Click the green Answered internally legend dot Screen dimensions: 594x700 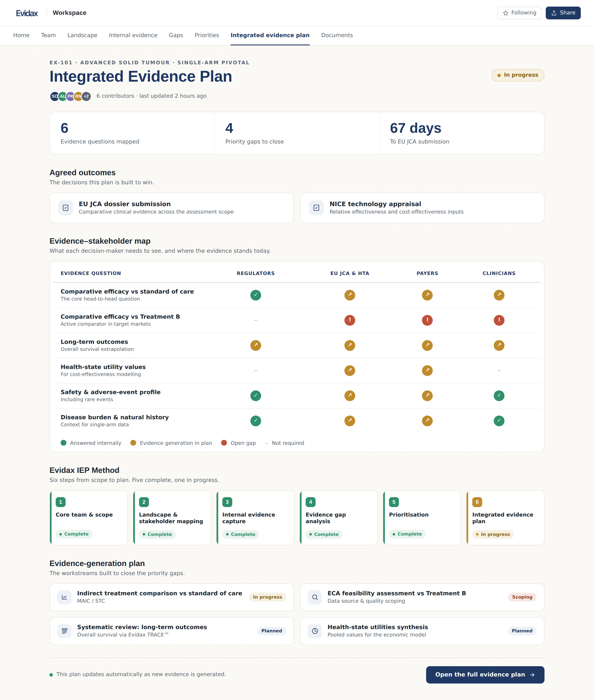[x=63, y=443]
